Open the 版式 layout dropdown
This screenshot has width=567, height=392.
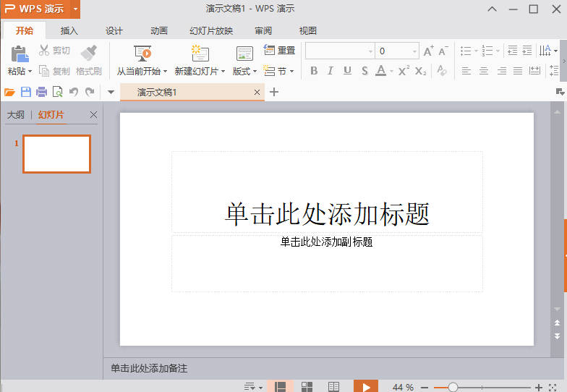pyautogui.click(x=244, y=72)
